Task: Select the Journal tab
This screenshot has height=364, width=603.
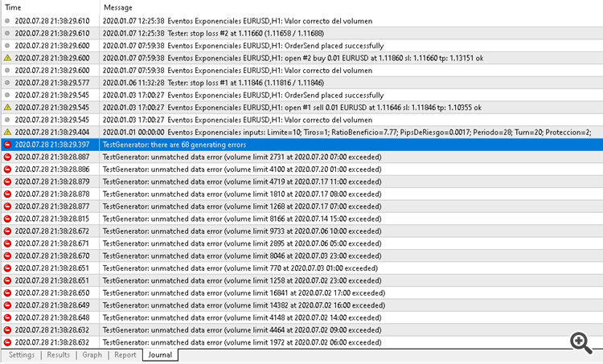Action: point(160,355)
